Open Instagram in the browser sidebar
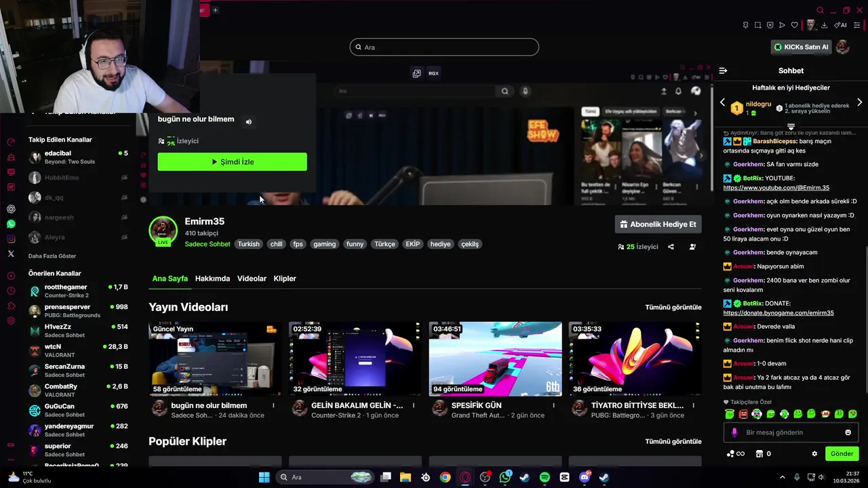The height and width of the screenshot is (488, 868). (x=11, y=239)
